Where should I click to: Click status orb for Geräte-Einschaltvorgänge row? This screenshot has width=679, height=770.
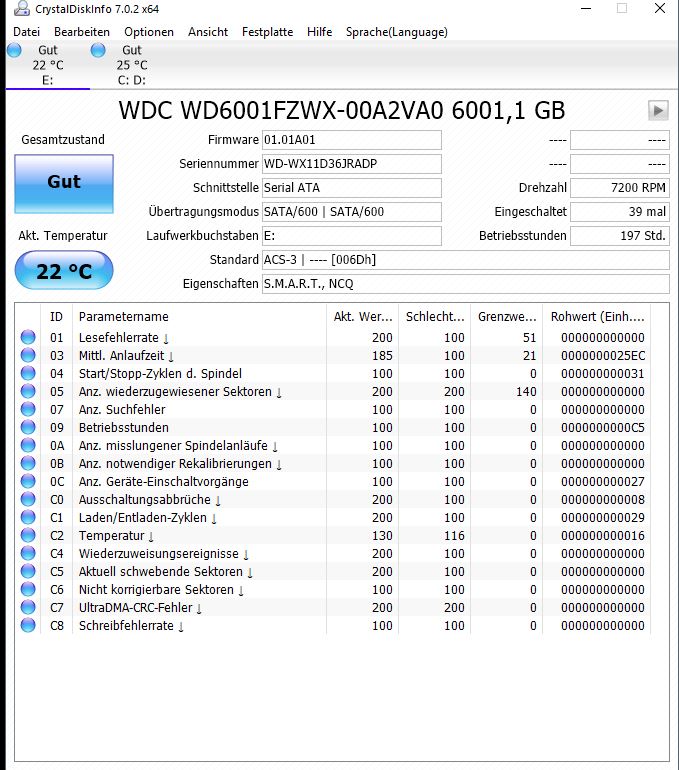coord(28,481)
